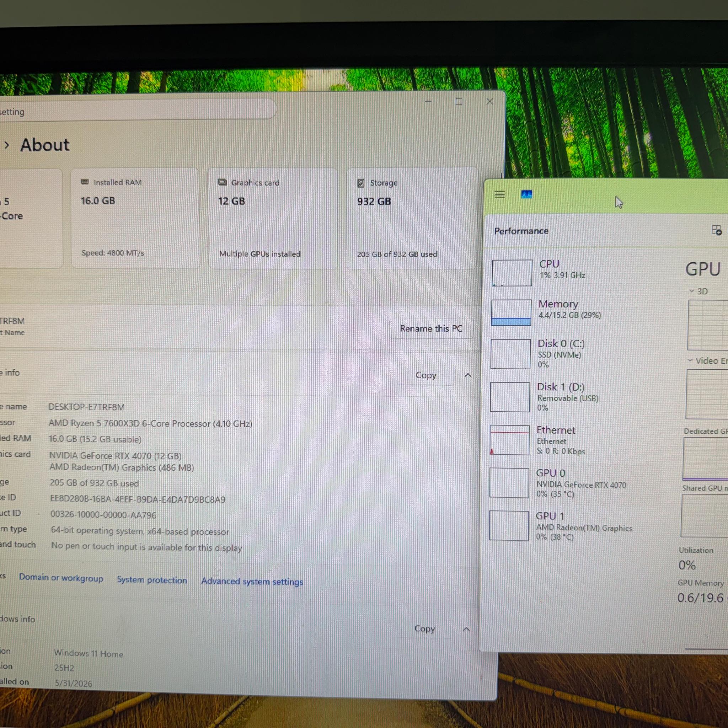Image resolution: width=728 pixels, height=728 pixels.
Task: Click Installed RAM chip icon
Action: click(85, 182)
